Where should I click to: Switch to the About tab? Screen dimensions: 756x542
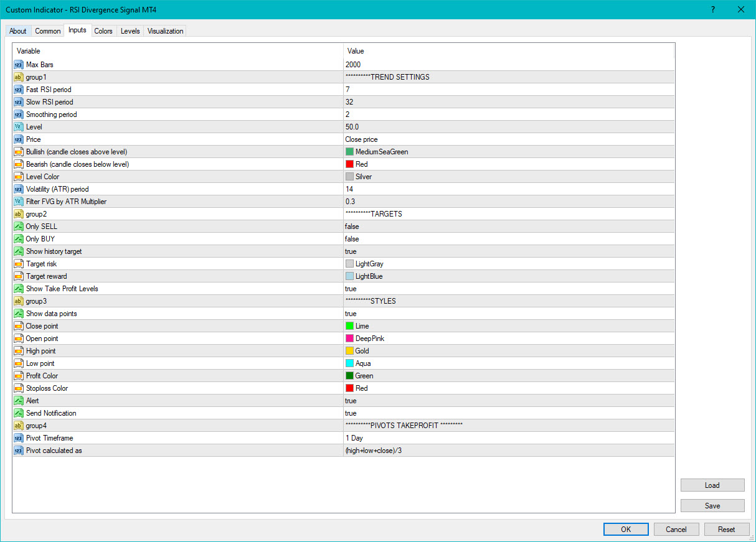pyautogui.click(x=18, y=31)
